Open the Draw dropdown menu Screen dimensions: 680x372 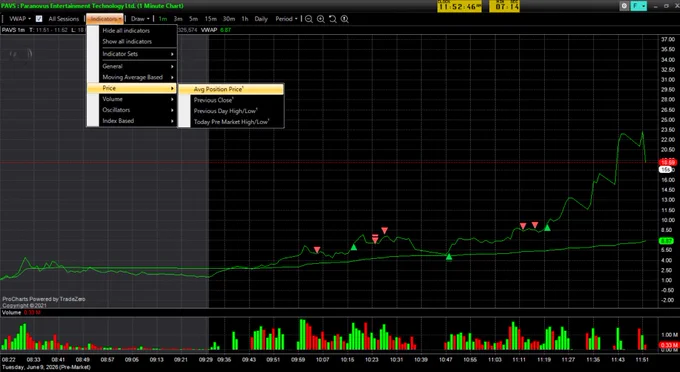click(140, 19)
